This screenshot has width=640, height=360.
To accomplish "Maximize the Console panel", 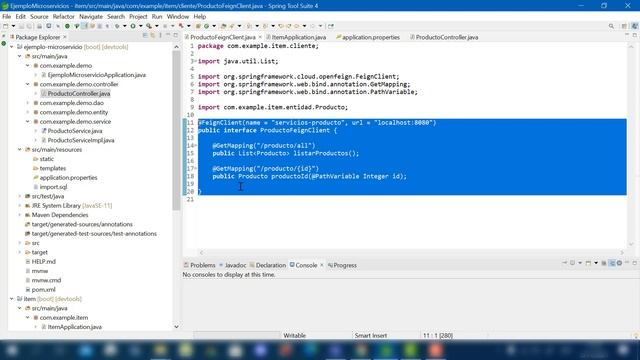I will tap(635, 263).
